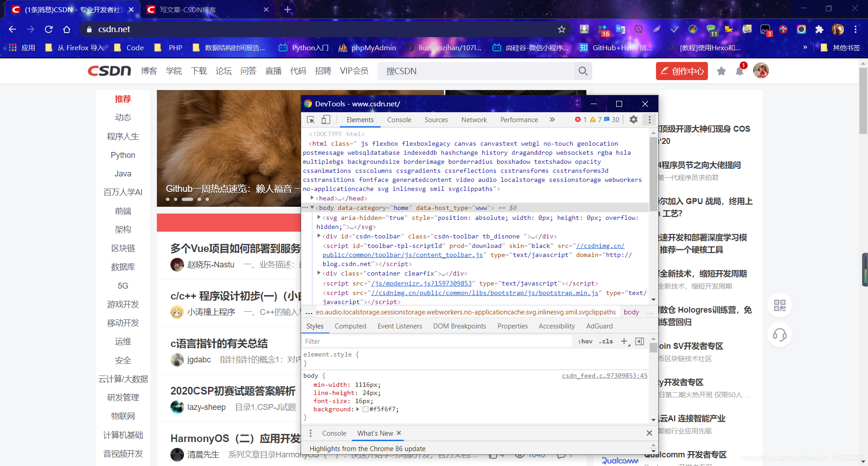Select the body breadcrumb in DevTools
Viewport: 868px width, 466px height.
click(631, 312)
